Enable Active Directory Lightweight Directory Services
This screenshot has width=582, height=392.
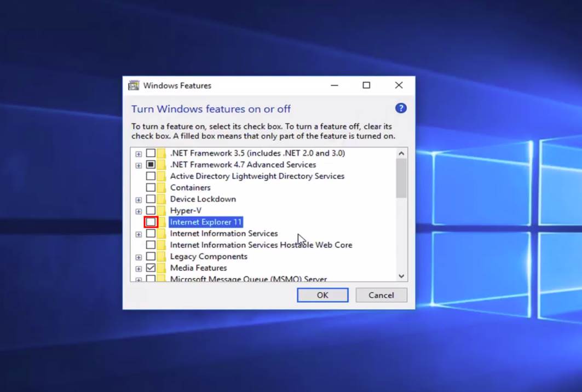[151, 176]
